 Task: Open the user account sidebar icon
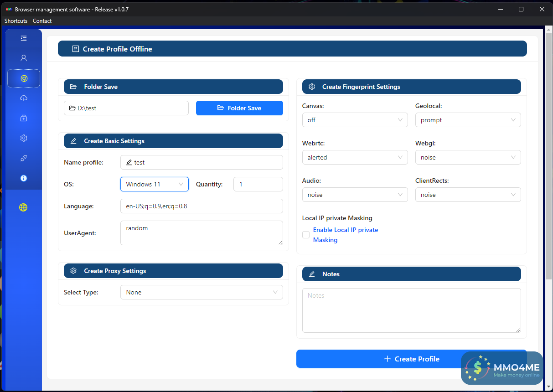tap(24, 58)
